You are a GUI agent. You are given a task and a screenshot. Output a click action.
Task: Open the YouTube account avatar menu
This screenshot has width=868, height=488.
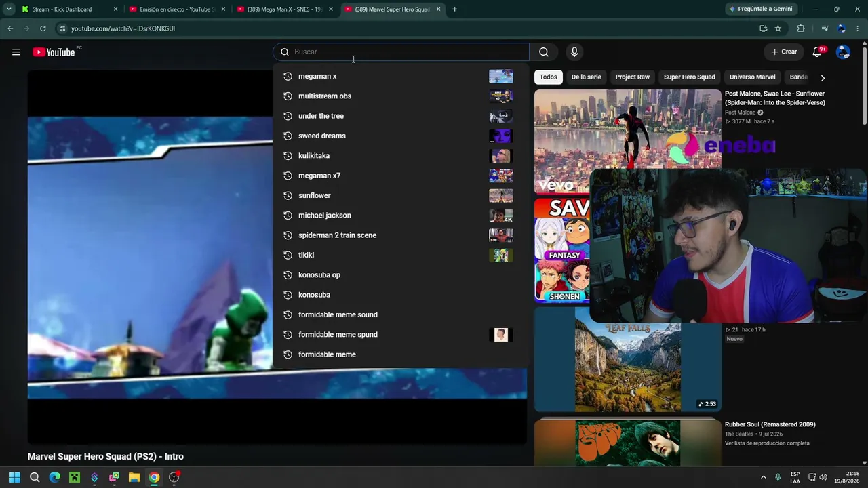pyautogui.click(x=843, y=52)
